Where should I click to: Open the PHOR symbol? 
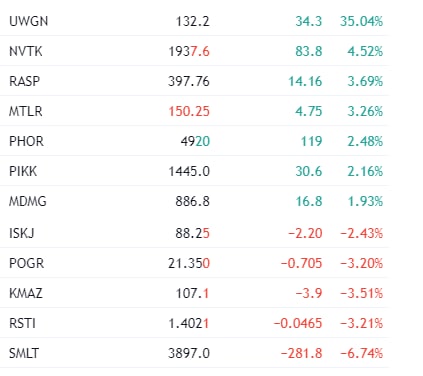coord(26,141)
